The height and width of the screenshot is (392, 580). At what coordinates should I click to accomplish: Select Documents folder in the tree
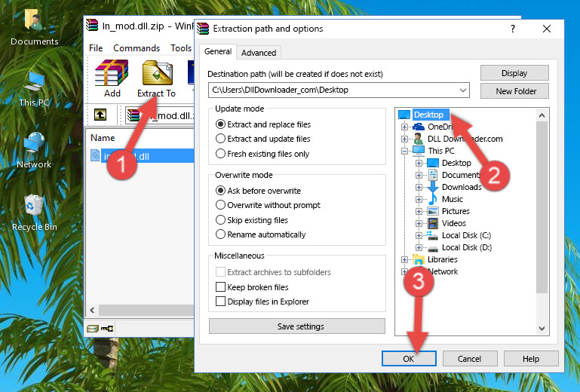pos(461,175)
